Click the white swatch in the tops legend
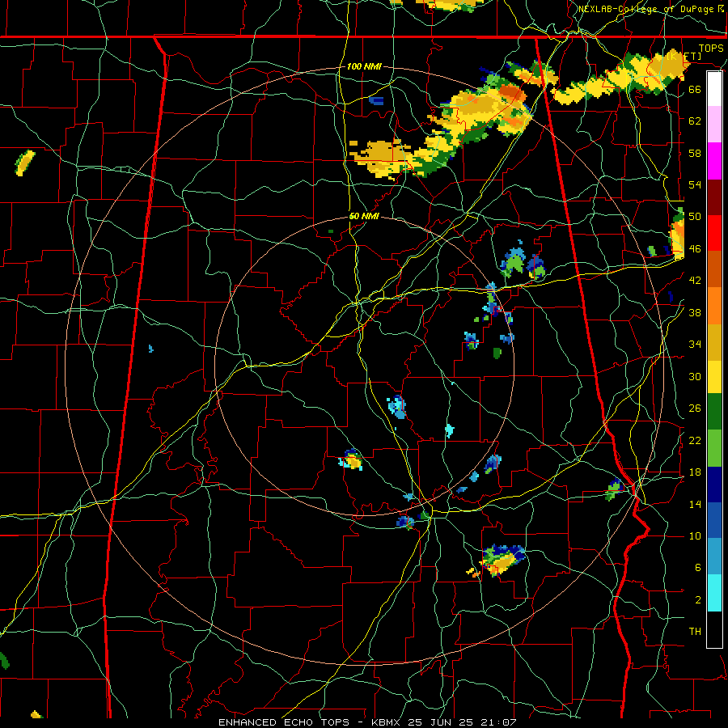The image size is (728, 728). (x=714, y=89)
